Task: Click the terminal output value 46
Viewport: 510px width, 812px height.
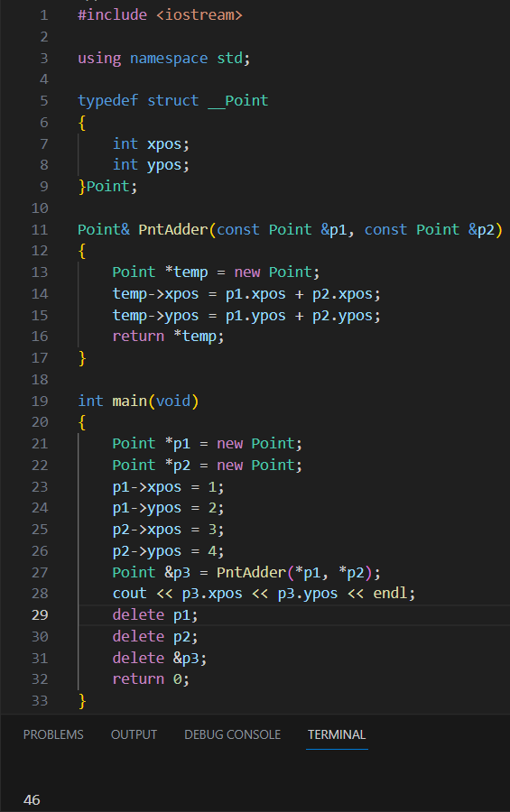Action: (x=32, y=800)
